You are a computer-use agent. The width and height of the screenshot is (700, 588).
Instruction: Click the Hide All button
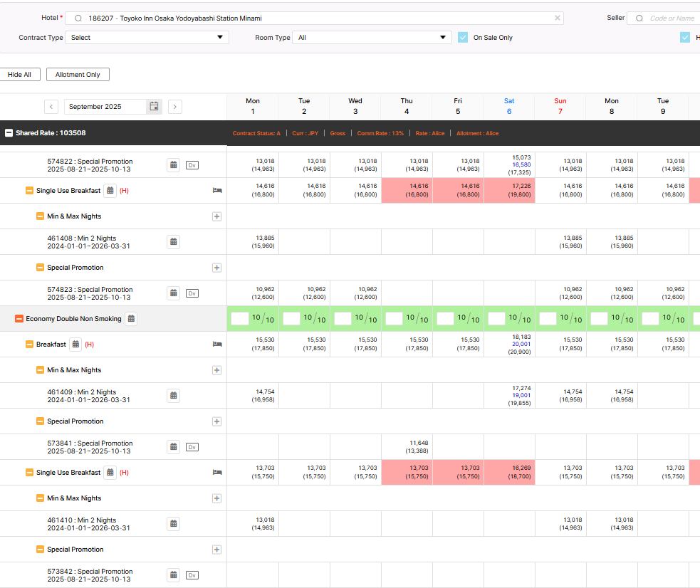tap(19, 75)
